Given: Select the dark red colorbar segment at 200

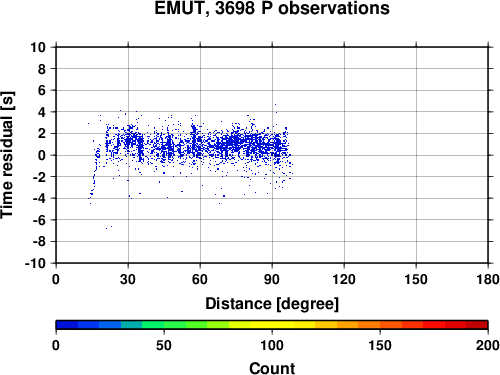Looking at the screenshot, I should [477, 325].
